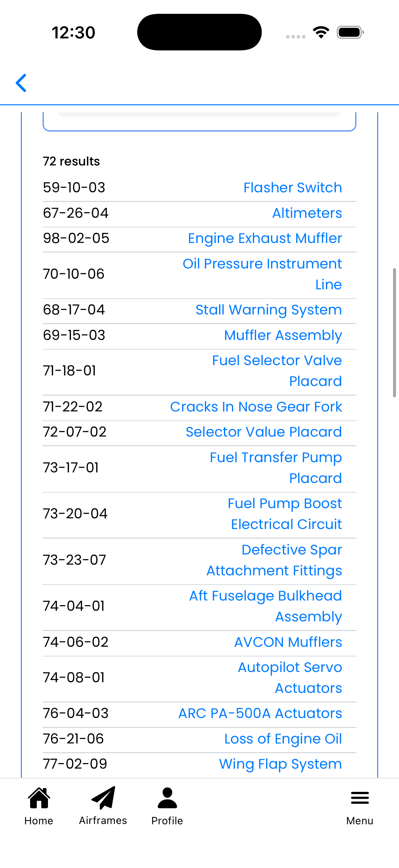Open Fuel Selector Valve Placard
Image resolution: width=399 pixels, height=868 pixels.
(277, 370)
